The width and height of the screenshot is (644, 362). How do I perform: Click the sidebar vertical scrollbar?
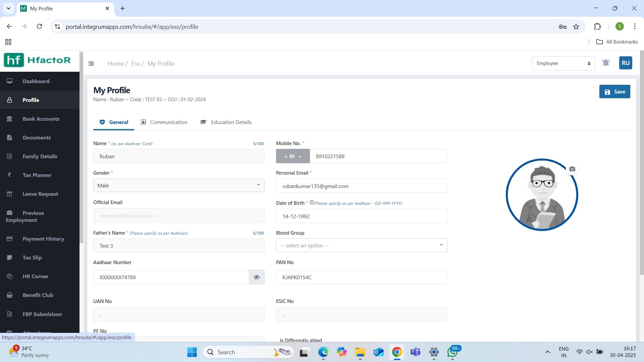(81, 147)
